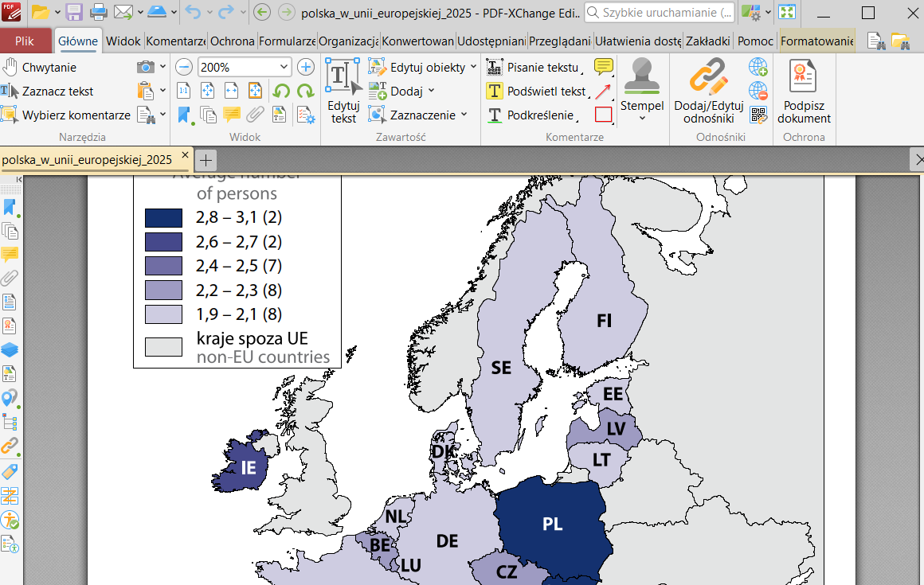The width and height of the screenshot is (924, 585).
Task: Activate the Wybierz komentarze tool
Action: pyautogui.click(x=66, y=115)
